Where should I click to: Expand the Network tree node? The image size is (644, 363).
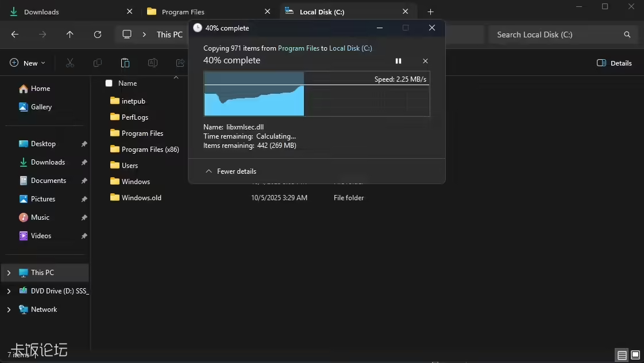click(9, 309)
